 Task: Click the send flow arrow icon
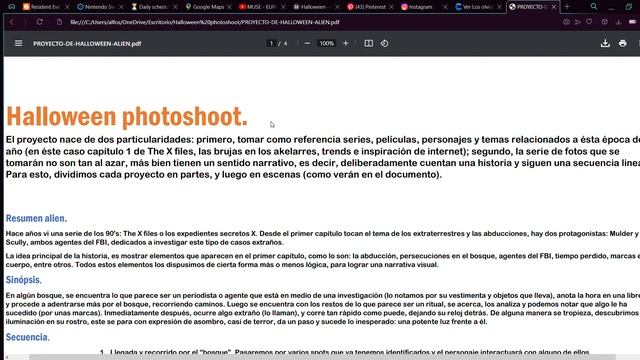[x=578, y=22]
